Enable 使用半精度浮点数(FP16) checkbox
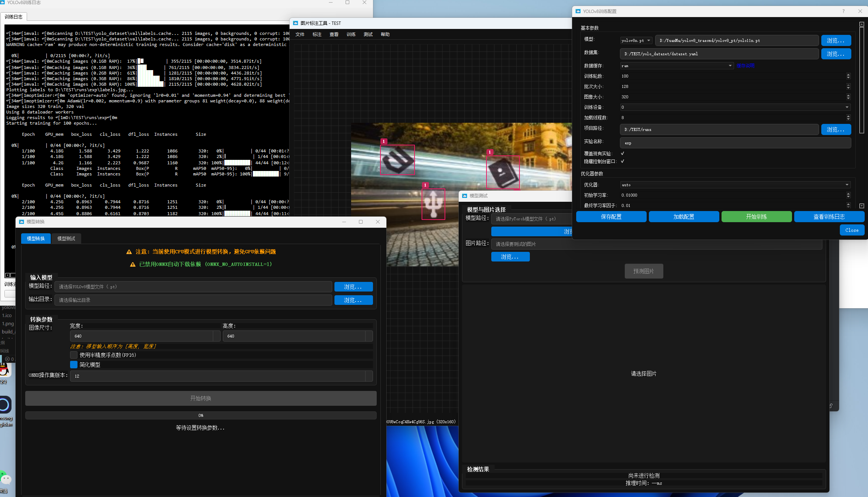This screenshot has width=868, height=497. (x=74, y=355)
